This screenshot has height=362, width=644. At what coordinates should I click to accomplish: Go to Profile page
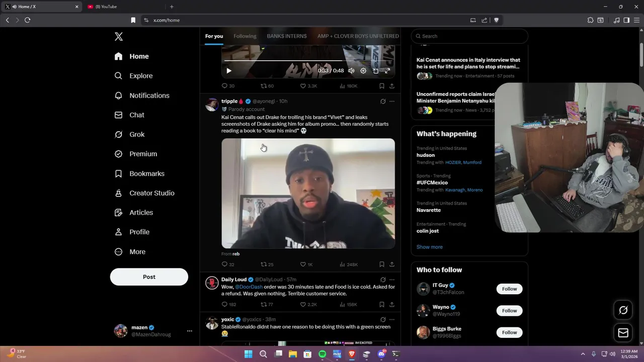tap(132, 232)
